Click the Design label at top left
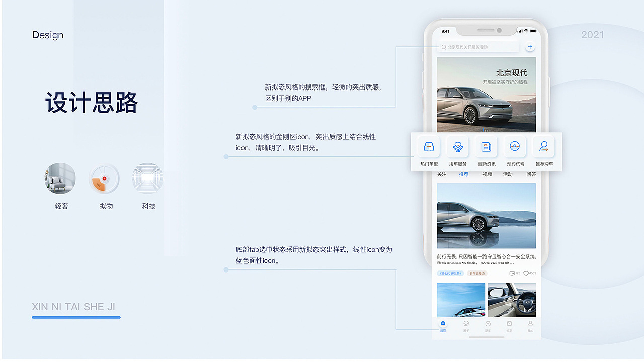The height and width of the screenshot is (362, 644). [x=48, y=35]
